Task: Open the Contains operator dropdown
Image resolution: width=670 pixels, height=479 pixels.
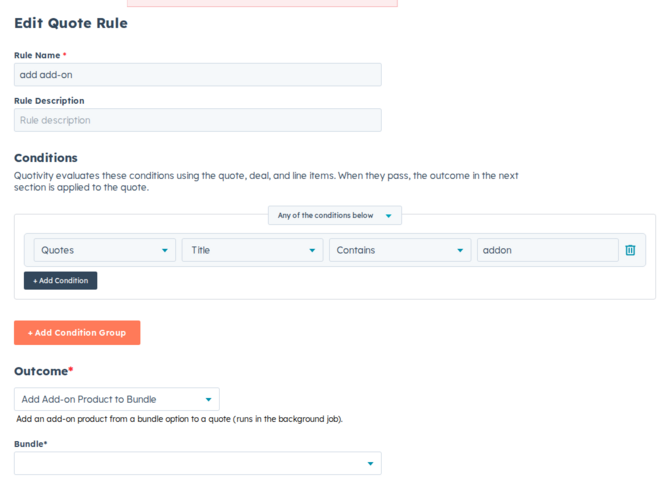Action: [400, 250]
